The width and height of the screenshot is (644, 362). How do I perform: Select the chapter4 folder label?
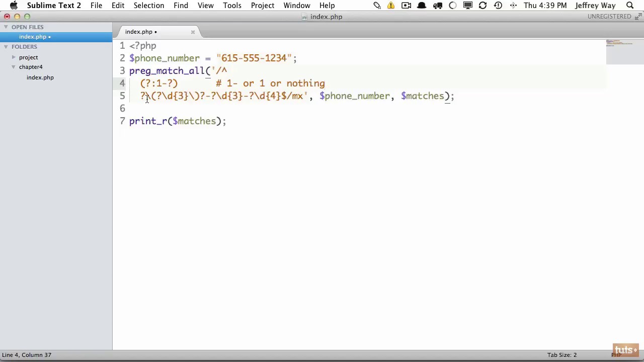[31, 67]
